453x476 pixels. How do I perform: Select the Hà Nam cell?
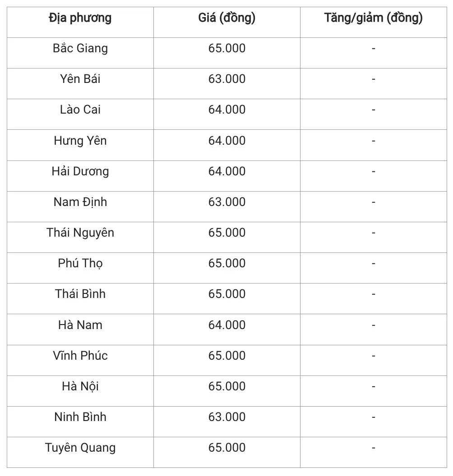point(80,325)
